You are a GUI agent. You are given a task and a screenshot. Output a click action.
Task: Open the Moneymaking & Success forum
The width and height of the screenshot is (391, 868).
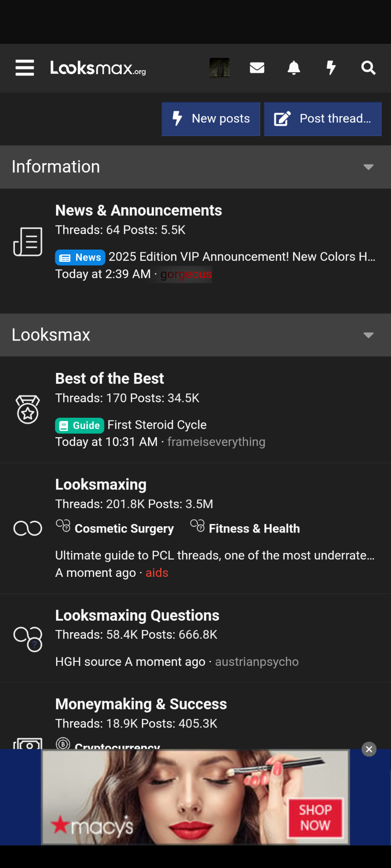point(141,704)
